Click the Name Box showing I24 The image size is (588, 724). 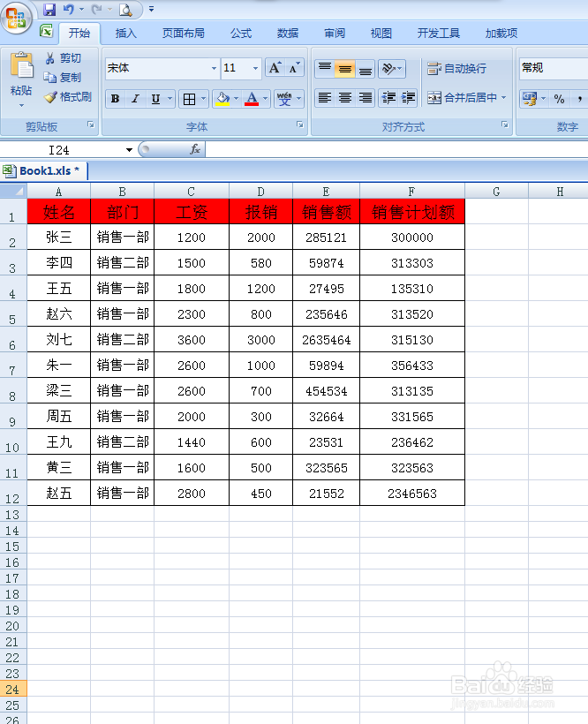coord(59,150)
